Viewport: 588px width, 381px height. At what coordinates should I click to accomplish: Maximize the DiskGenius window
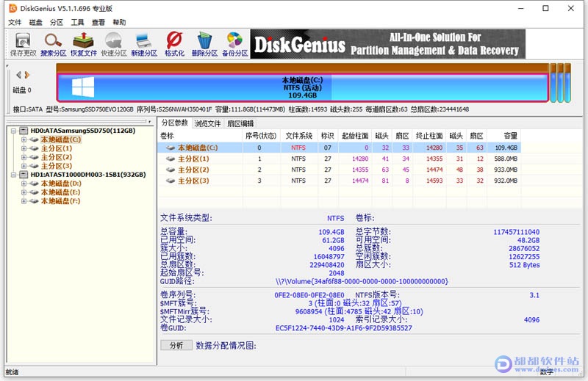coord(545,8)
